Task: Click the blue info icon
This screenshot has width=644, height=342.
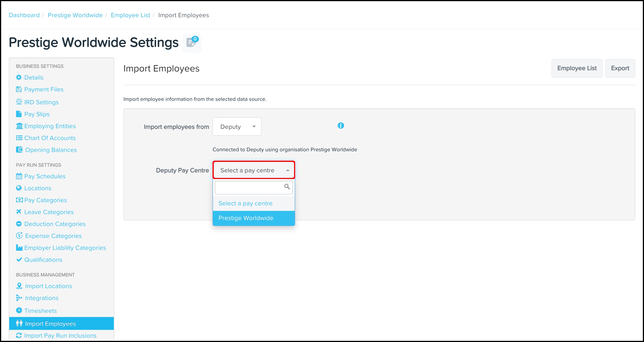Action: point(341,126)
